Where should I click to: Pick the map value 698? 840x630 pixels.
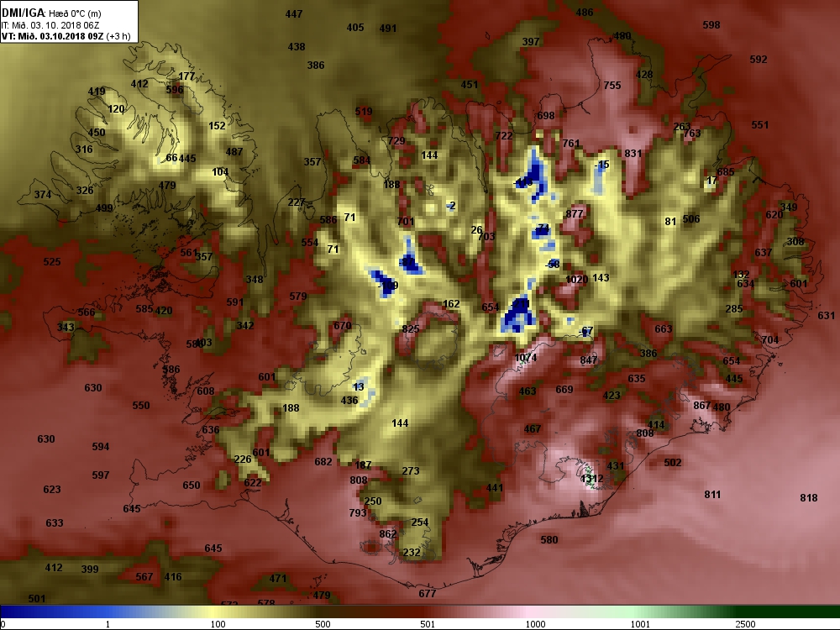click(x=546, y=115)
